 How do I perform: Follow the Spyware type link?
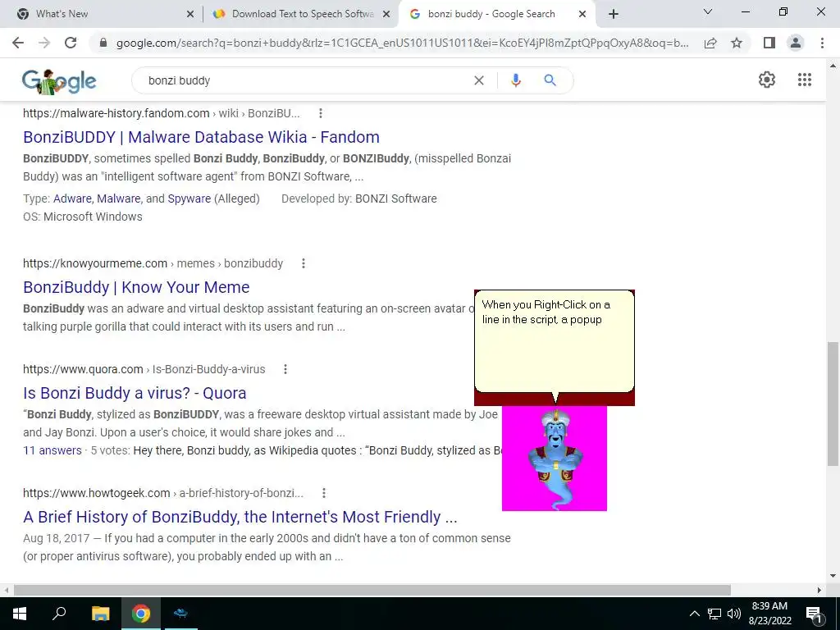point(189,199)
